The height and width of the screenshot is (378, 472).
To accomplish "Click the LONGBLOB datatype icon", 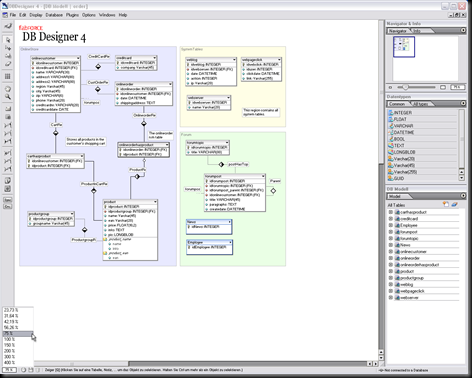I will (391, 152).
